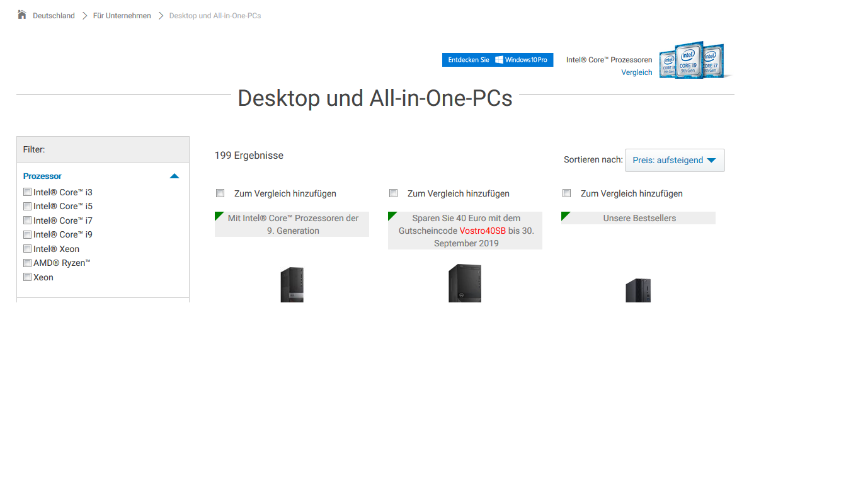The image size is (863, 504).
Task: Enable the Intel Core i9 filter
Action: (x=27, y=234)
